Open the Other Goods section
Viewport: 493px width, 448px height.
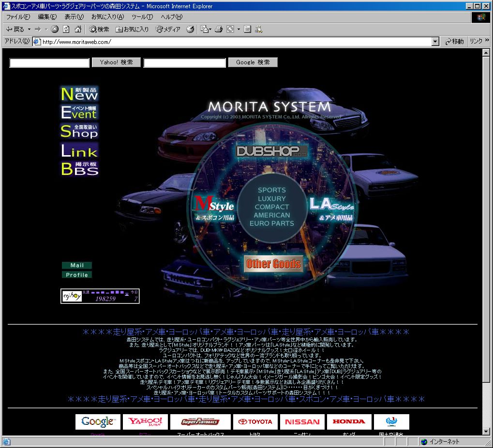pos(273,263)
